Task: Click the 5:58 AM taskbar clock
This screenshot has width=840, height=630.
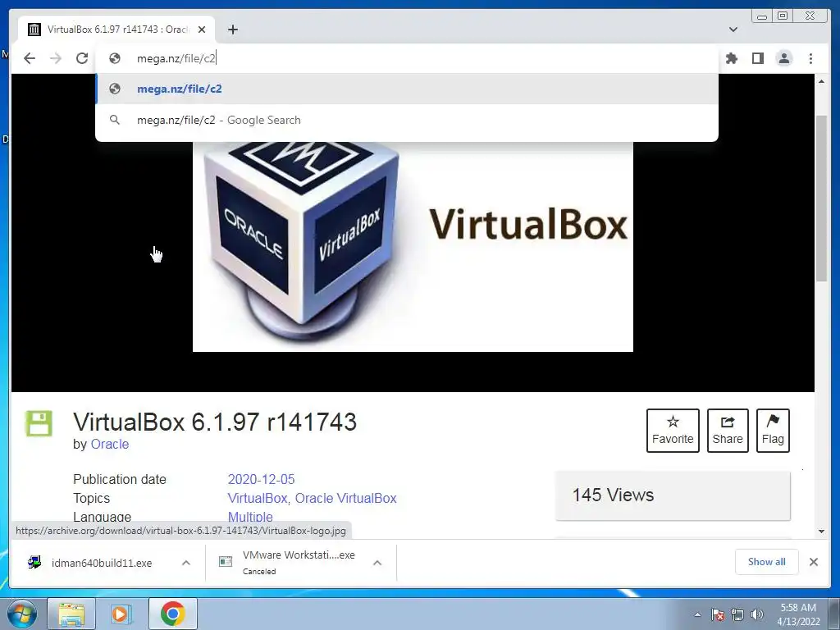Action: [x=798, y=614]
